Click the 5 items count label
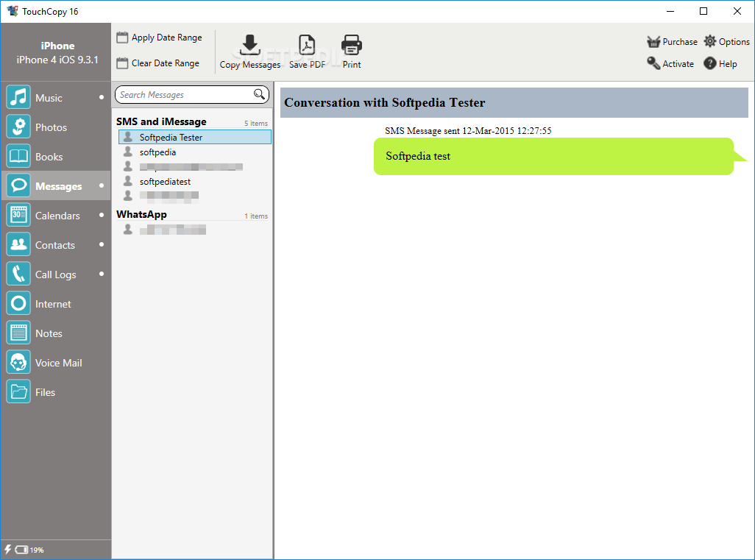This screenshot has height=560, width=755. (255, 124)
